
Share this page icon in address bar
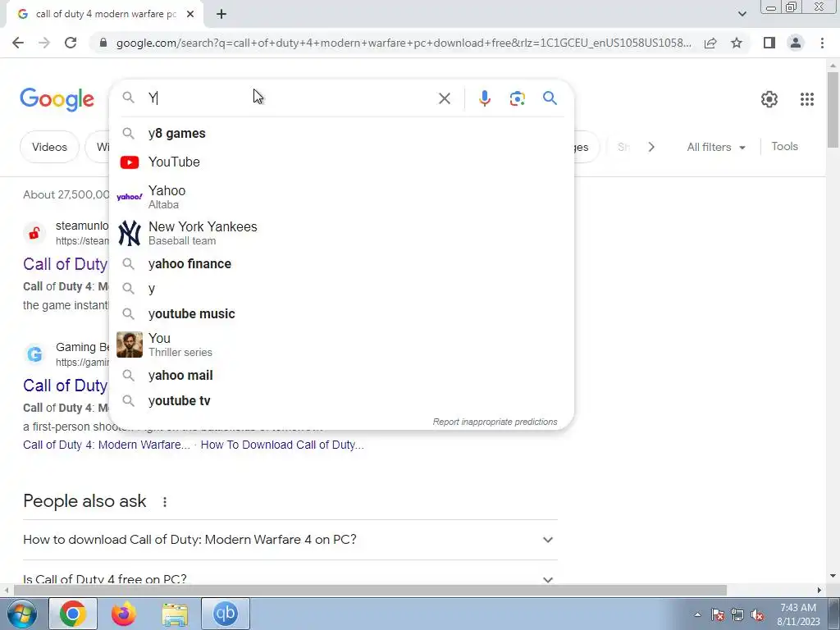point(710,43)
